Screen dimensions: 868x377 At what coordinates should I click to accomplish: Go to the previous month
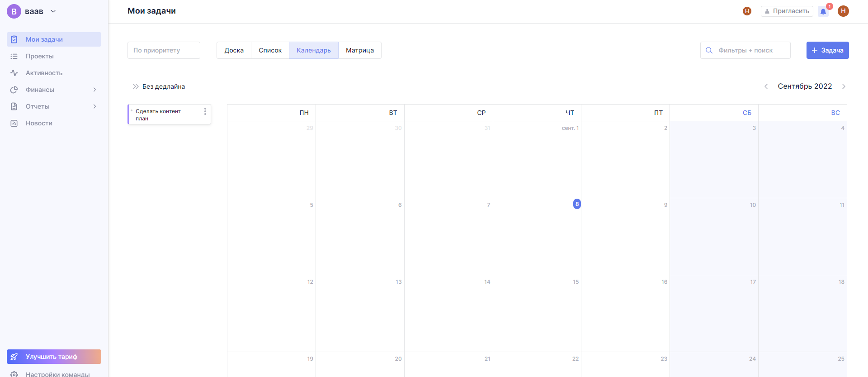tap(766, 86)
